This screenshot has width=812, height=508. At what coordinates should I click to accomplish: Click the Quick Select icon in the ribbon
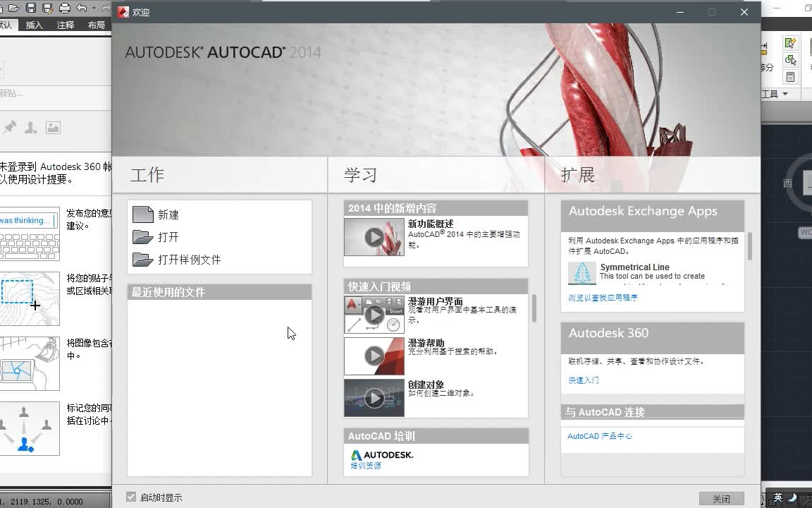pyautogui.click(x=791, y=44)
